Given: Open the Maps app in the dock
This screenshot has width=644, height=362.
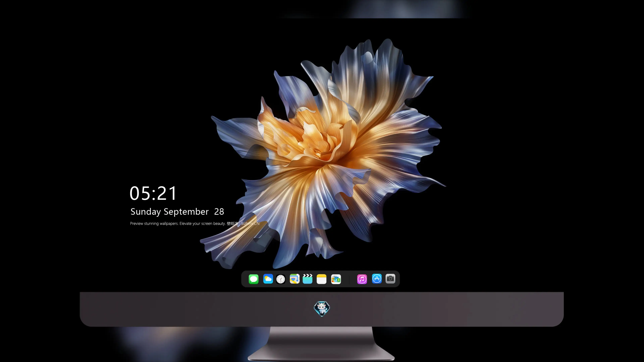Looking at the screenshot, I should pos(294,279).
